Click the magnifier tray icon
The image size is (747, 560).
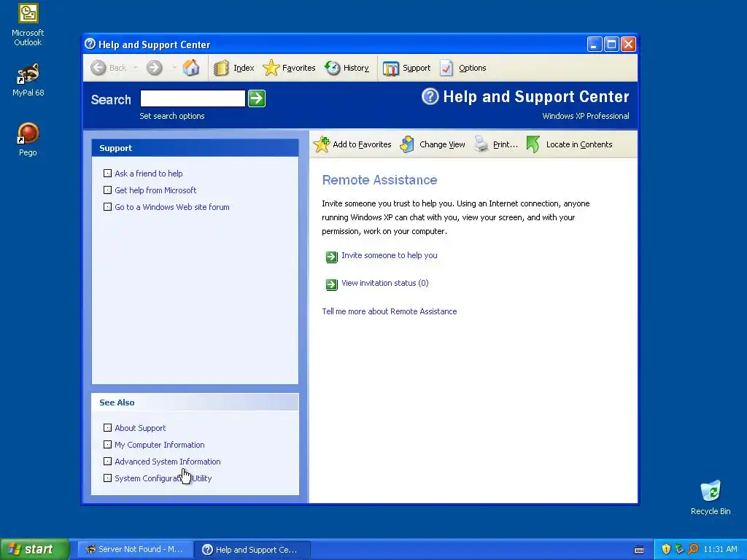coord(693,549)
